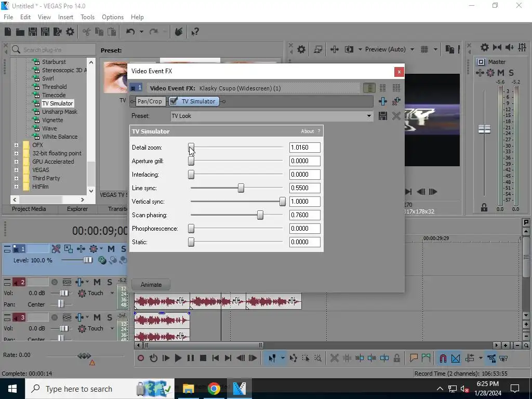
Task: Switch to the Explorer tab
Action: click(x=77, y=209)
